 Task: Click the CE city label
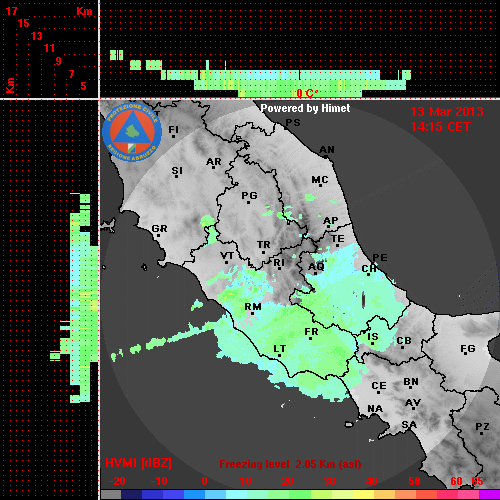(379, 386)
